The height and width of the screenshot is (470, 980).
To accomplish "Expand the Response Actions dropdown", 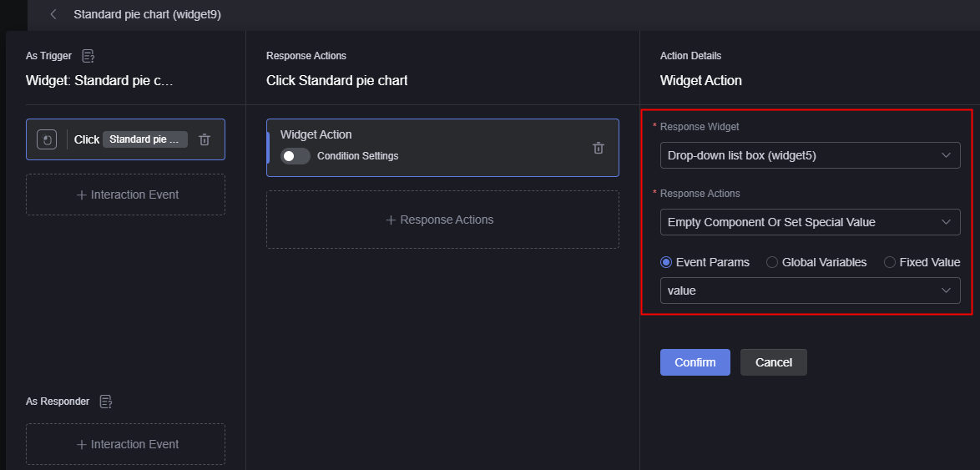I will (x=810, y=222).
